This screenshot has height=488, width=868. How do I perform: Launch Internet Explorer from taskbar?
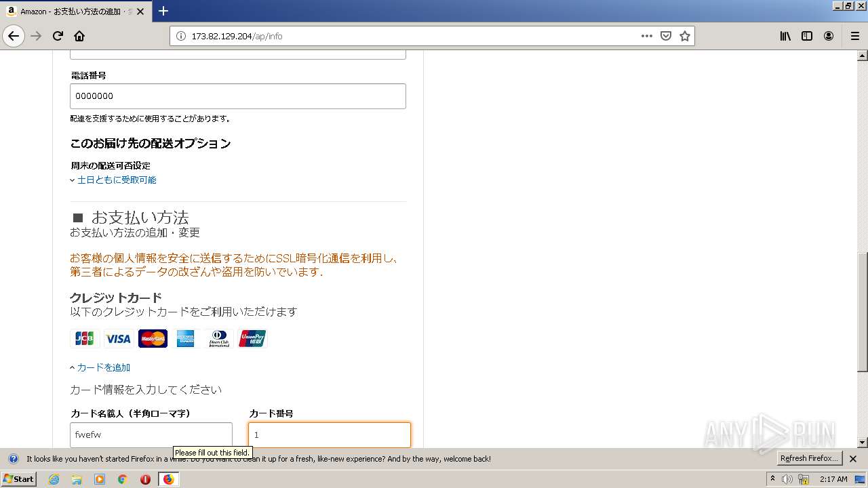[54, 479]
